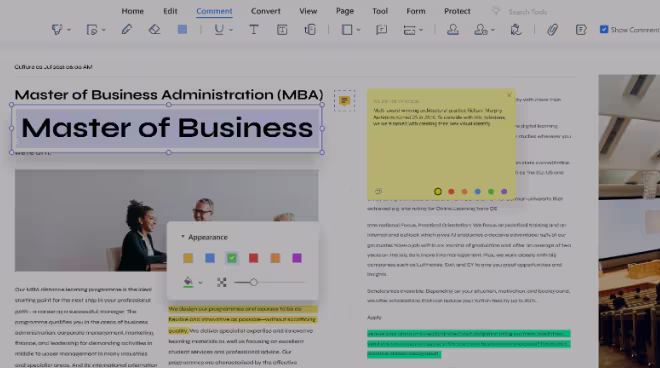Open the Protect menu tab
660x368 pixels.
[457, 11]
